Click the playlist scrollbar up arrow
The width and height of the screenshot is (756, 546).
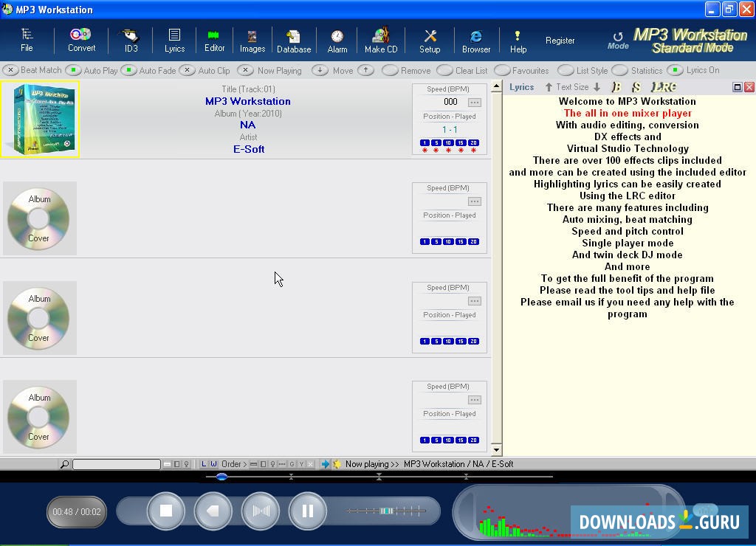pyautogui.click(x=496, y=87)
